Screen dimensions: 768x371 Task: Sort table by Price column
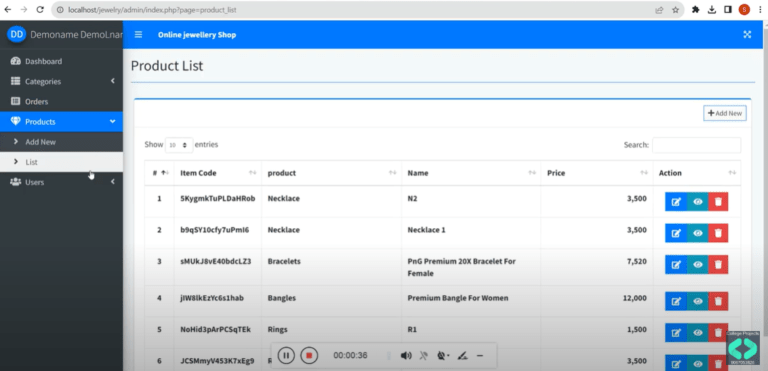597,173
